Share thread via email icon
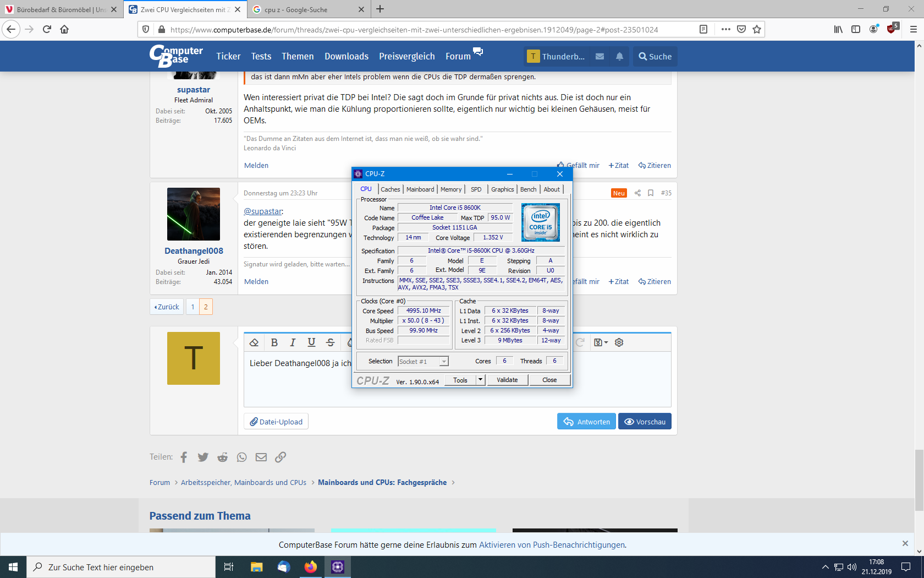Screen dimensions: 924x578 (x=261, y=457)
